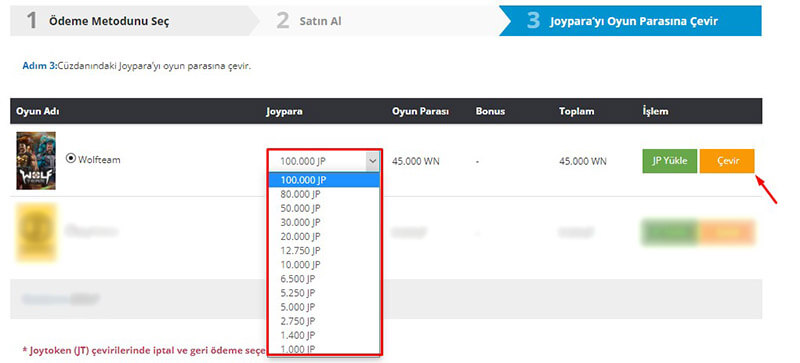Viewport: 800px width, 363px height.
Task: Choose 100.000 JP from the list
Action: point(323,180)
